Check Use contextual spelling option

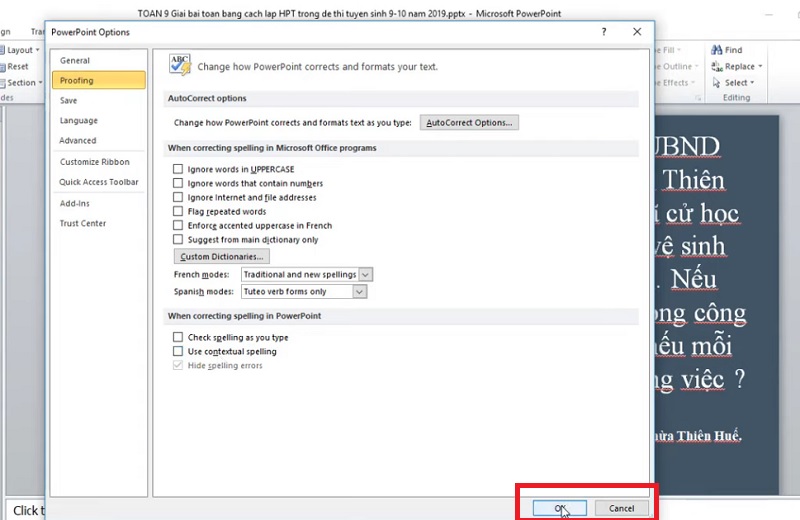(178, 352)
